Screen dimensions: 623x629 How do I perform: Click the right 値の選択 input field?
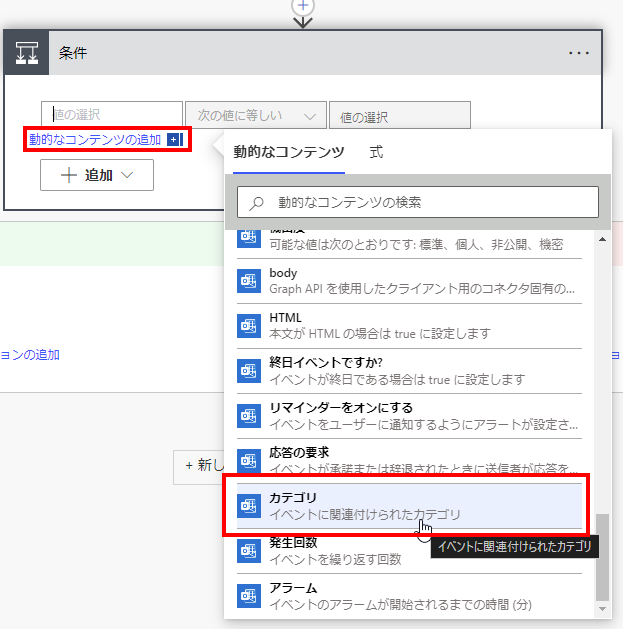point(400,116)
